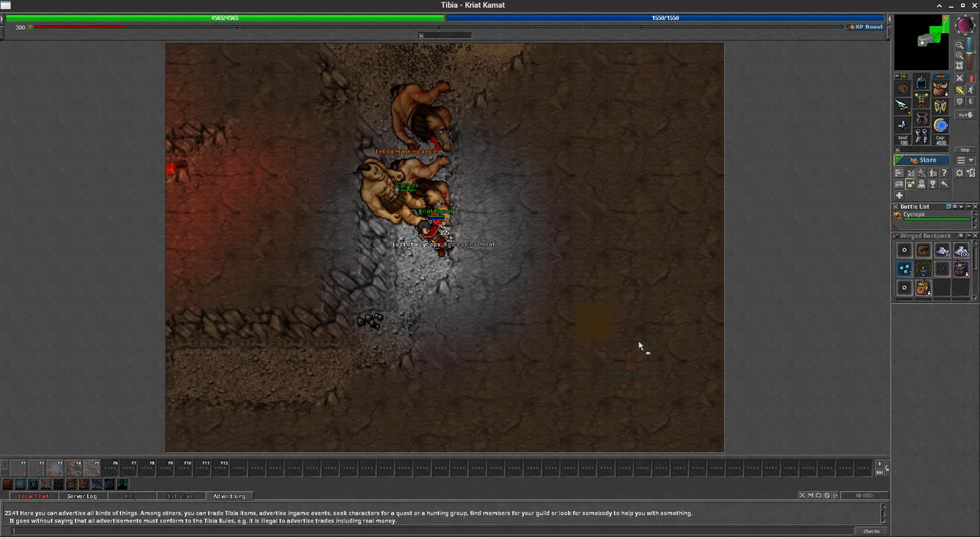Click the F1 hotkey action slot

(18, 468)
